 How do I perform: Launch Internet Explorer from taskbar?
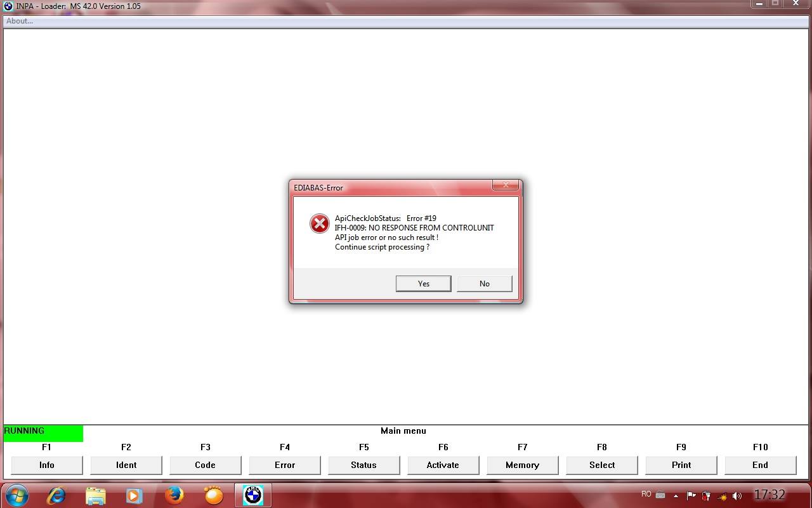point(56,495)
